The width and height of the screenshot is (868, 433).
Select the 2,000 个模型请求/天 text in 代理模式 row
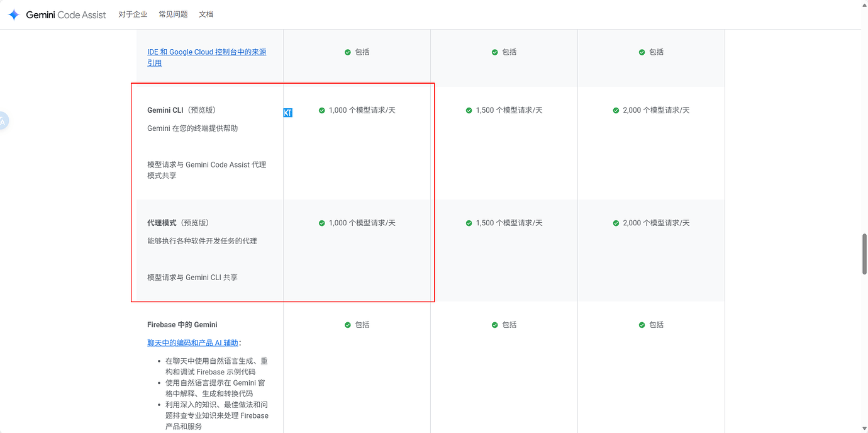click(657, 223)
